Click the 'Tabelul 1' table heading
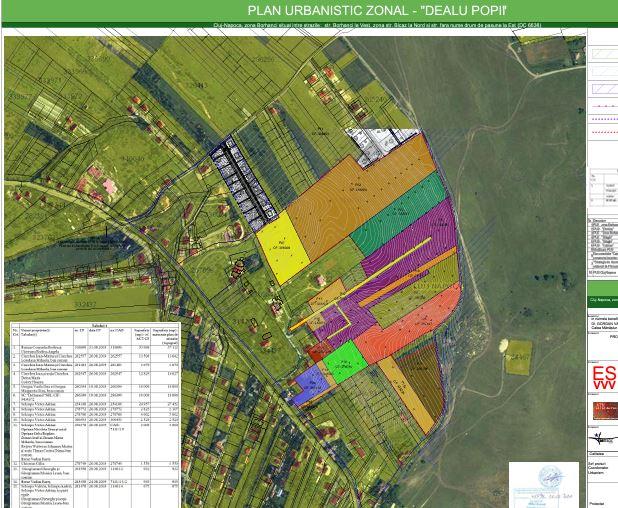This screenshot has width=618, height=508. tap(97, 325)
